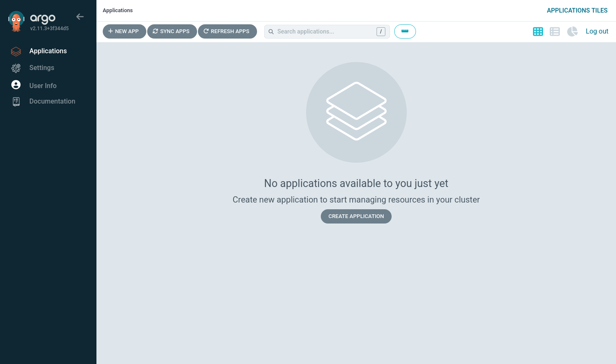Screen dimensions: 616x364
Task: Switch to list view layout
Action: pyautogui.click(x=555, y=31)
